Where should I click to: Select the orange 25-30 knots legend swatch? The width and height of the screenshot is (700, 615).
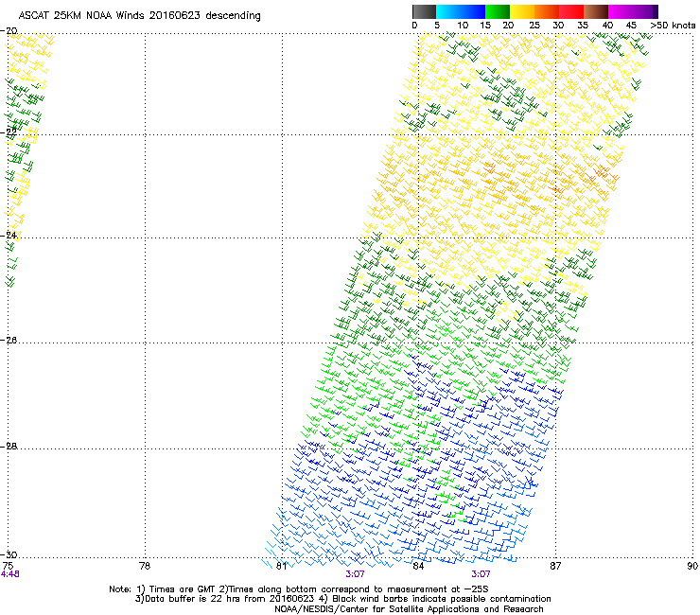tap(547, 11)
